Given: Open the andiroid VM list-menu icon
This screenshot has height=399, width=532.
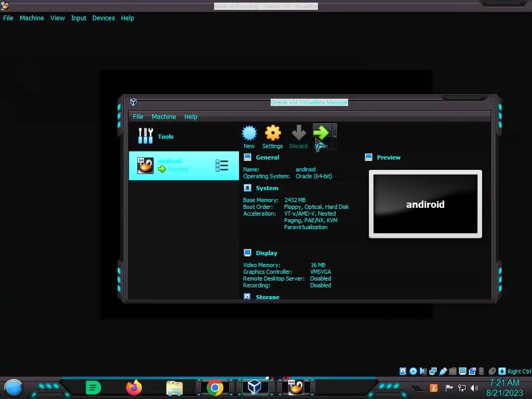Looking at the screenshot, I should click(221, 166).
